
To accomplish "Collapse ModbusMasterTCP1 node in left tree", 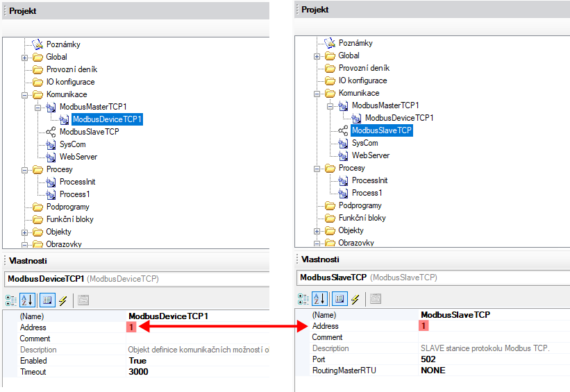I will [38, 107].
